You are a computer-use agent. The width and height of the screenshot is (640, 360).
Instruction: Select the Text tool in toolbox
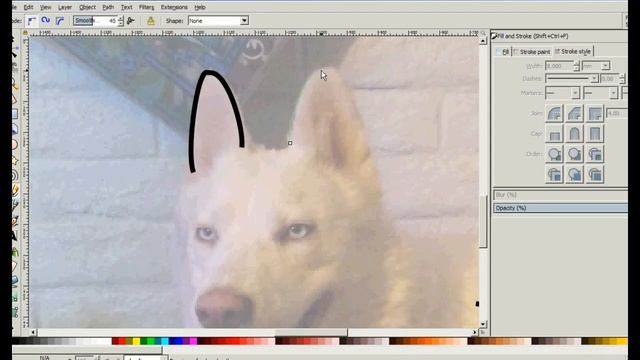point(15,236)
